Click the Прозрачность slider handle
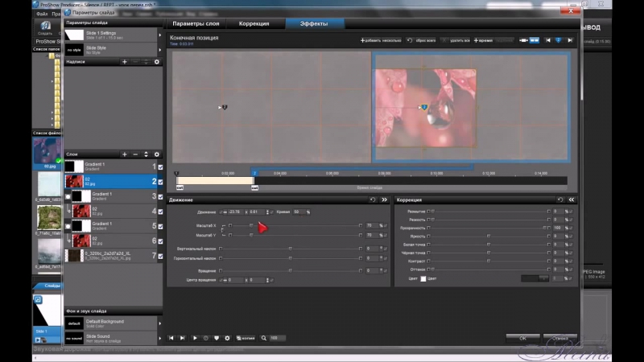The width and height of the screenshot is (644, 362). click(x=545, y=228)
